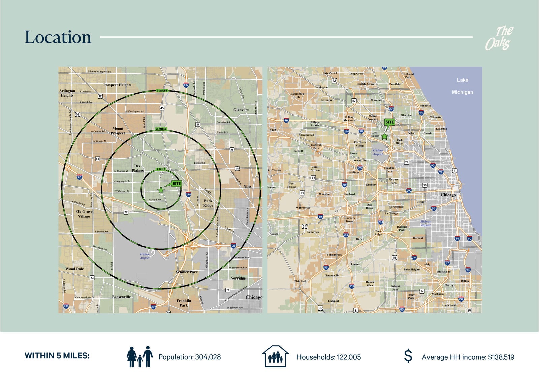Click the Des Plaines label on left map

[x=137, y=168]
